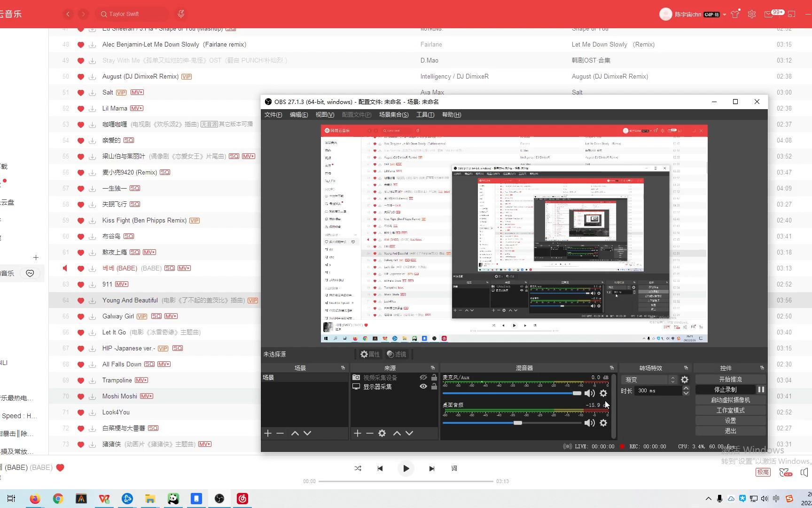Open OBS 设置 button
The width and height of the screenshot is (812, 508).
click(x=730, y=421)
